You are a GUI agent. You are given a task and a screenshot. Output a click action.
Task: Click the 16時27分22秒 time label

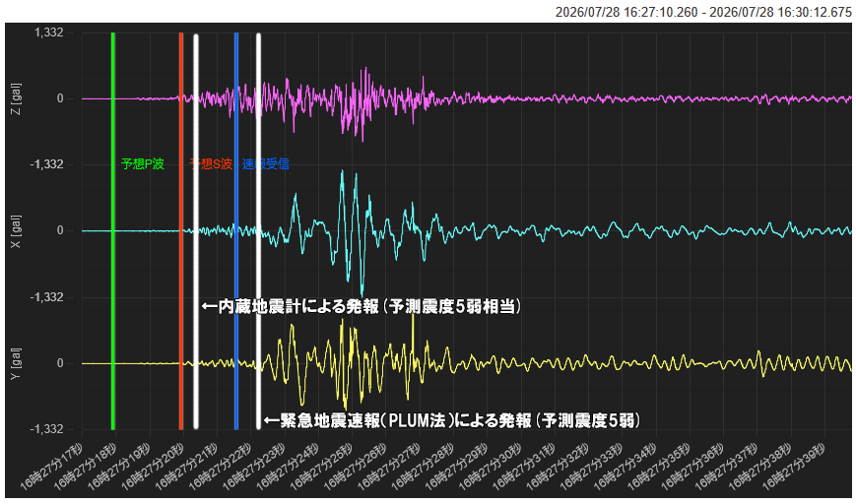pyautogui.click(x=220, y=466)
